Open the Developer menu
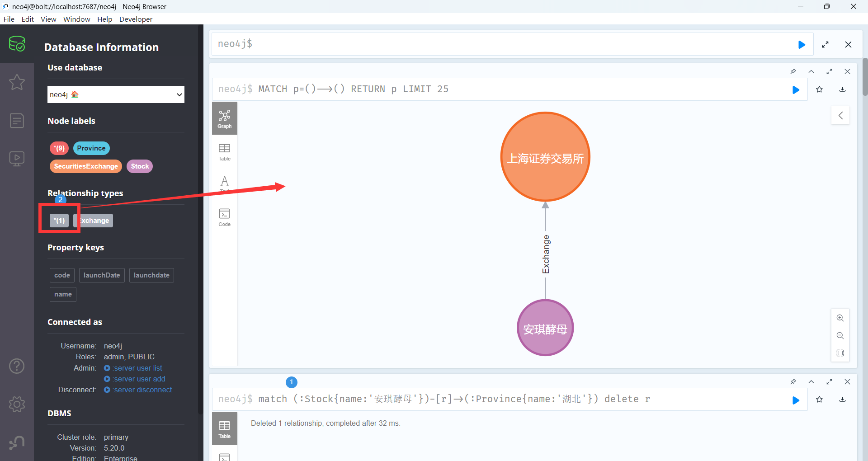Image resolution: width=868 pixels, height=461 pixels. tap(136, 19)
